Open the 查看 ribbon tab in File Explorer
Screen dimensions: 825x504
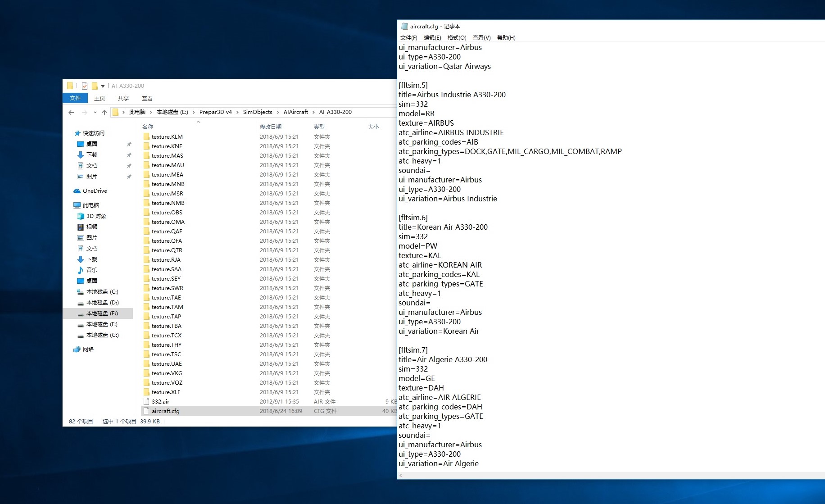[147, 98]
